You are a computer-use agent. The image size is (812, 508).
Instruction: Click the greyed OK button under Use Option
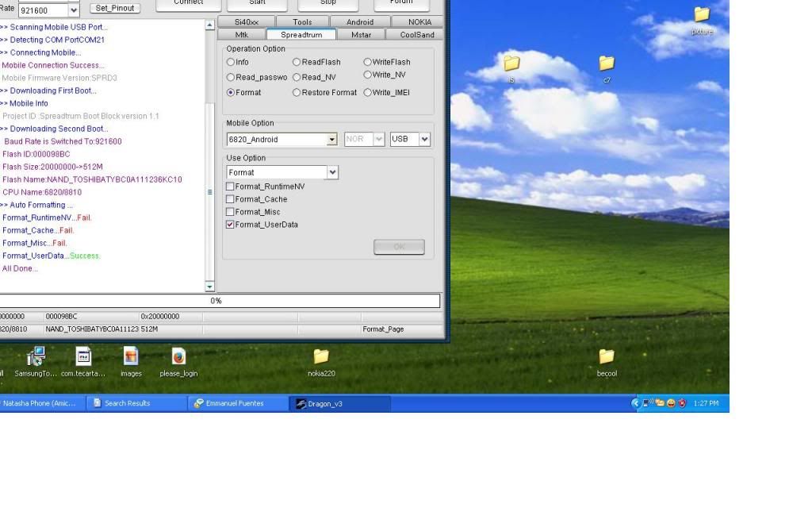tap(399, 247)
